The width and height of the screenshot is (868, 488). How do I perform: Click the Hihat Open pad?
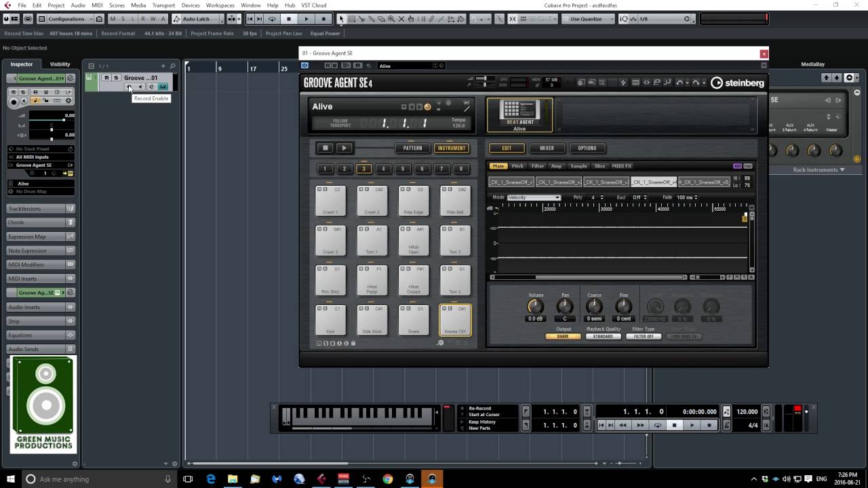click(414, 241)
